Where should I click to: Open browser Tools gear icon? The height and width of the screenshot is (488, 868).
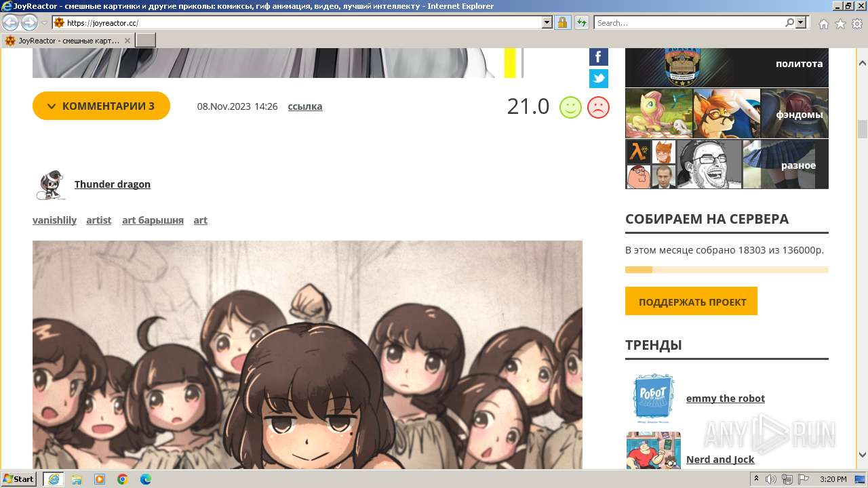click(x=857, y=24)
